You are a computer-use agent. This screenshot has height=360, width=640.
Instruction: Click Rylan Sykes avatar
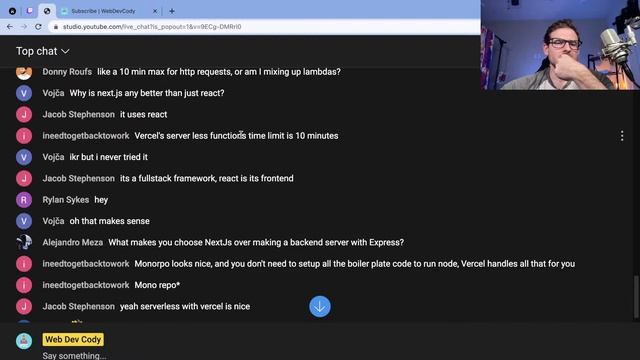pos(24,200)
